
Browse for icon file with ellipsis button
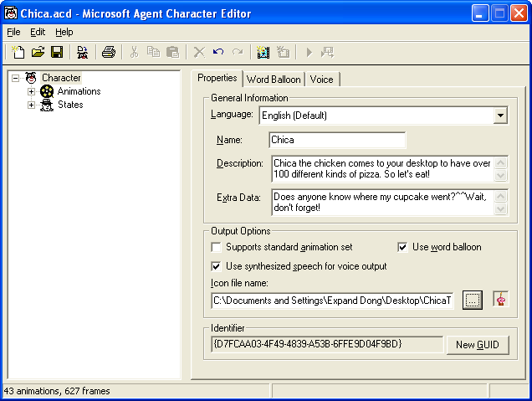coord(473,300)
